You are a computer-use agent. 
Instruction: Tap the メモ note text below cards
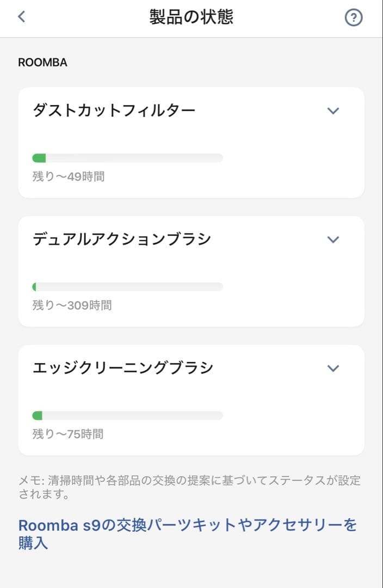pos(189,488)
